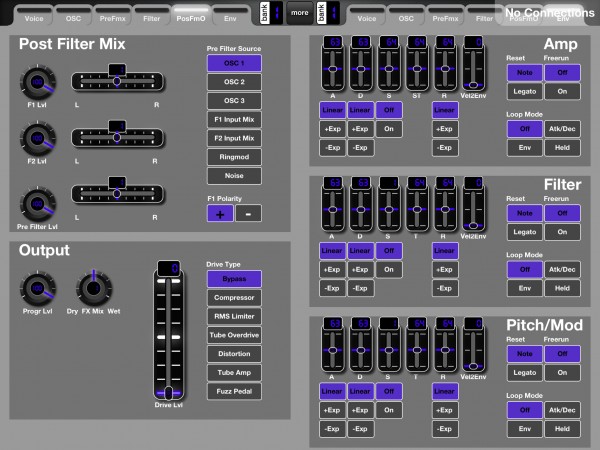Set Amp Loop Mode to Atk/Dec

(562, 129)
